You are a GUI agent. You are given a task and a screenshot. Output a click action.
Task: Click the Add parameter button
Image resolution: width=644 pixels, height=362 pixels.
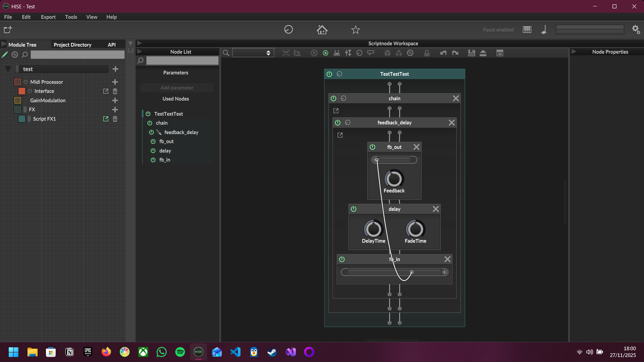coord(177,88)
